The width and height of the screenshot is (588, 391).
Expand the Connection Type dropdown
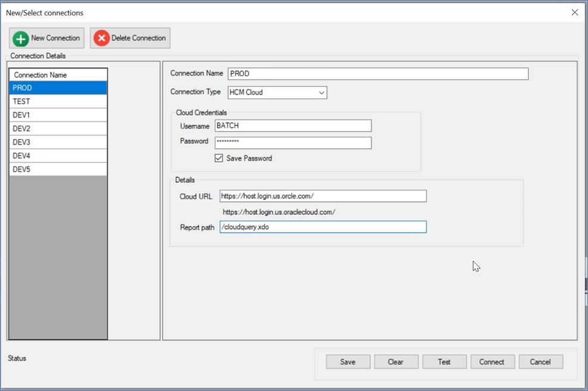click(x=322, y=92)
